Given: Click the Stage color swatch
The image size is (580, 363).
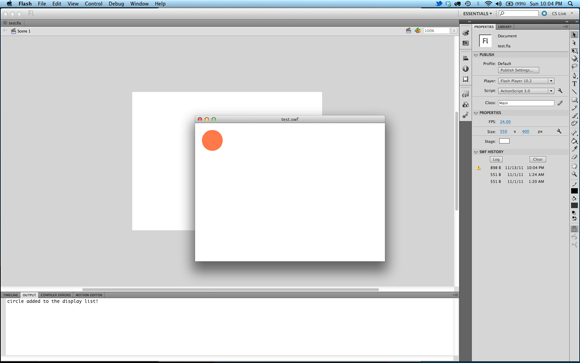Looking at the screenshot, I should [x=504, y=141].
